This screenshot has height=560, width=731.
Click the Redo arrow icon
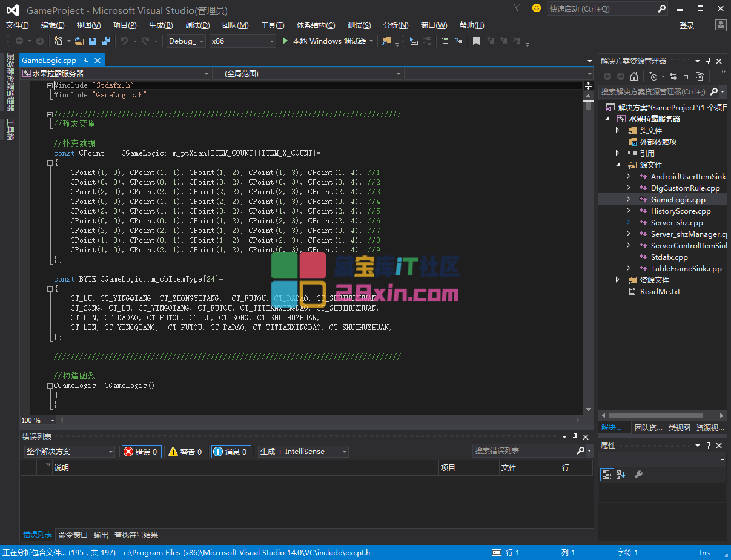tap(145, 41)
